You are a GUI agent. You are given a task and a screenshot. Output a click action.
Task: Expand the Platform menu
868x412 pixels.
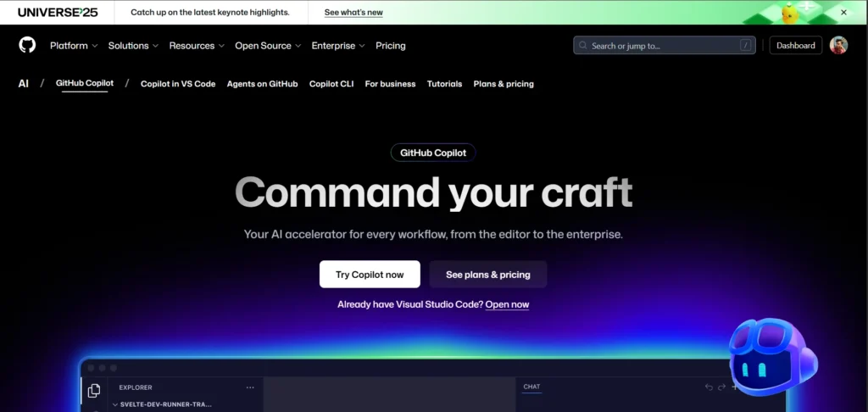click(74, 46)
